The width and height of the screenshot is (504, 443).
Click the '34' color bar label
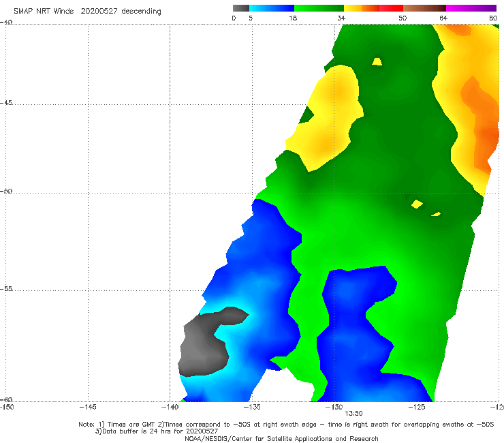(x=341, y=18)
